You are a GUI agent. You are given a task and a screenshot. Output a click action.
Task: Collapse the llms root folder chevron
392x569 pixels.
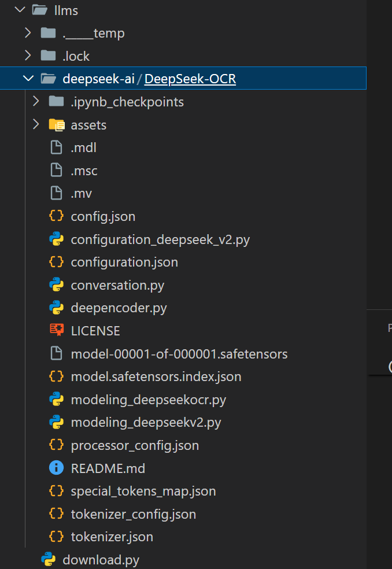click(21, 10)
